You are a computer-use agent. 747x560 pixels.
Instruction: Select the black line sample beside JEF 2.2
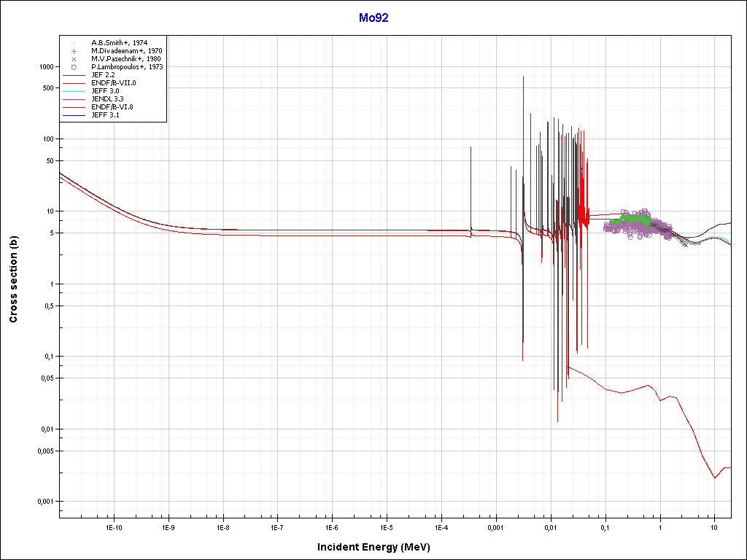pyautogui.click(x=74, y=75)
